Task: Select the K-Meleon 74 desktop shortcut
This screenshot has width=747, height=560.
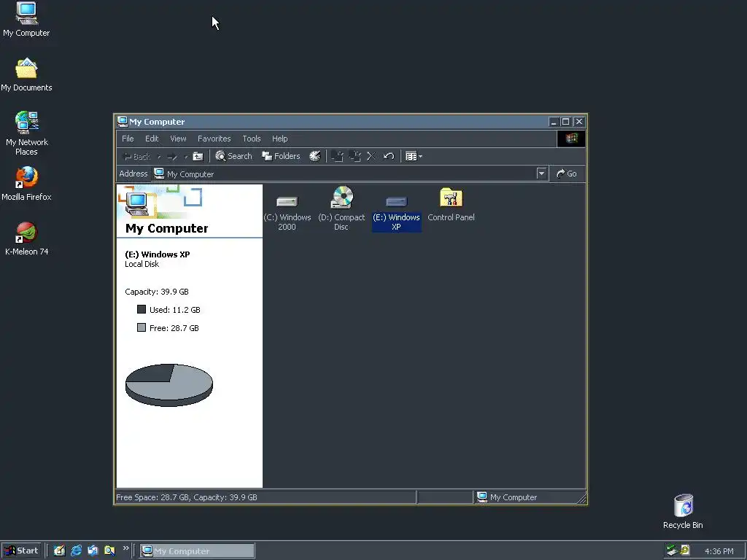Action: tap(27, 238)
